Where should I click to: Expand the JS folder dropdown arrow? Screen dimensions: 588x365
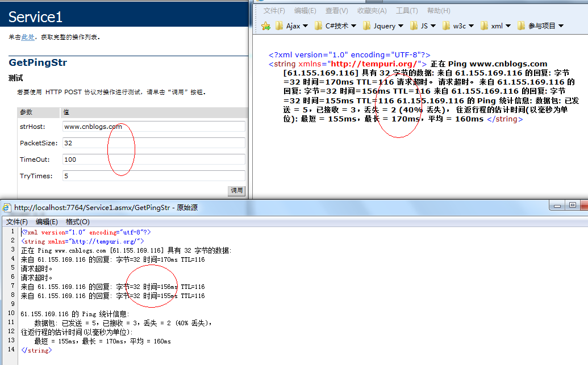click(x=433, y=26)
